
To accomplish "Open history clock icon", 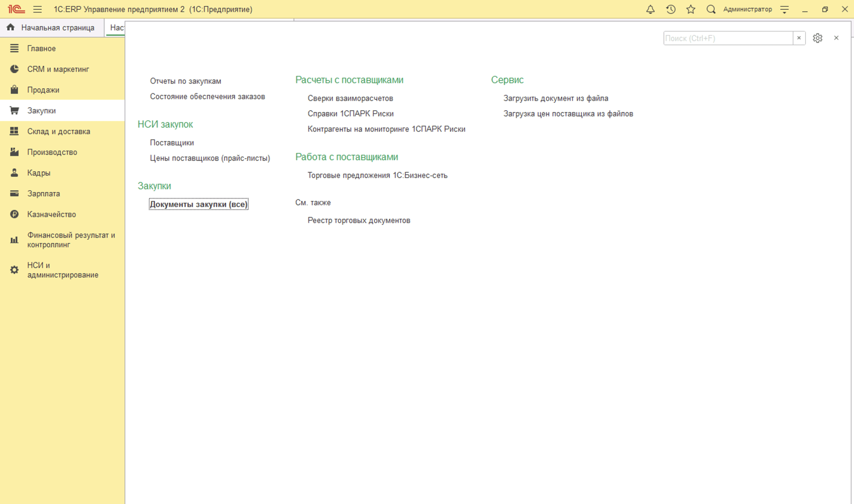I will coord(671,9).
